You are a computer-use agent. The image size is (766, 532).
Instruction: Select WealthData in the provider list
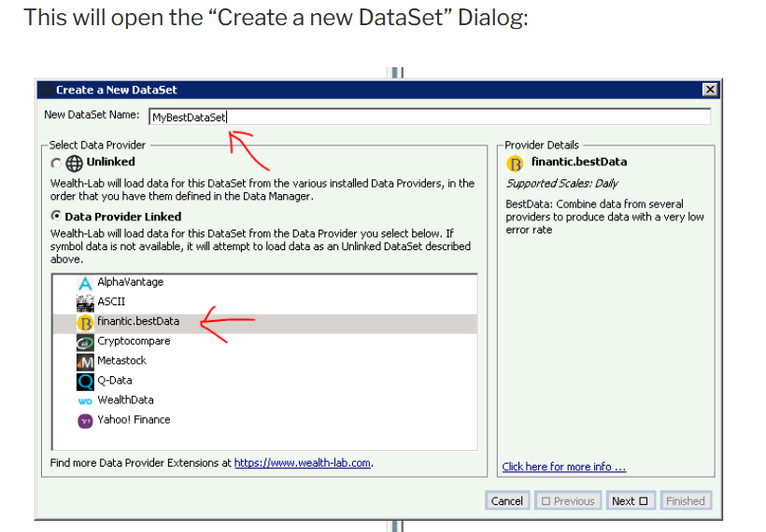[264, 400]
